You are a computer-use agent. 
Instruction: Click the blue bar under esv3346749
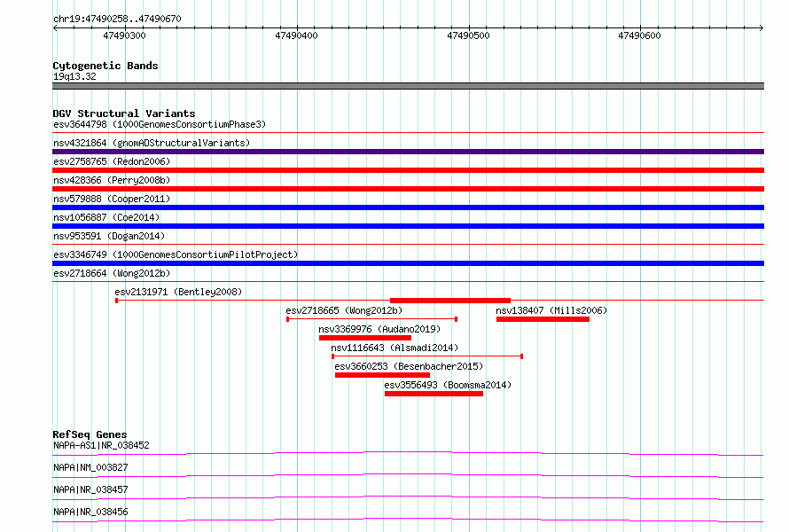coord(408,263)
